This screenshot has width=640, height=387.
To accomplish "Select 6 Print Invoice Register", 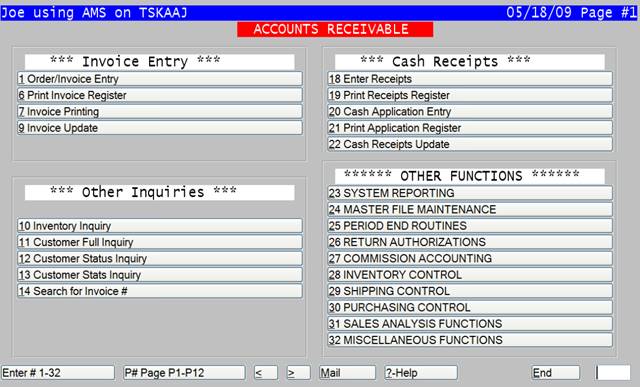I will coord(160,95).
